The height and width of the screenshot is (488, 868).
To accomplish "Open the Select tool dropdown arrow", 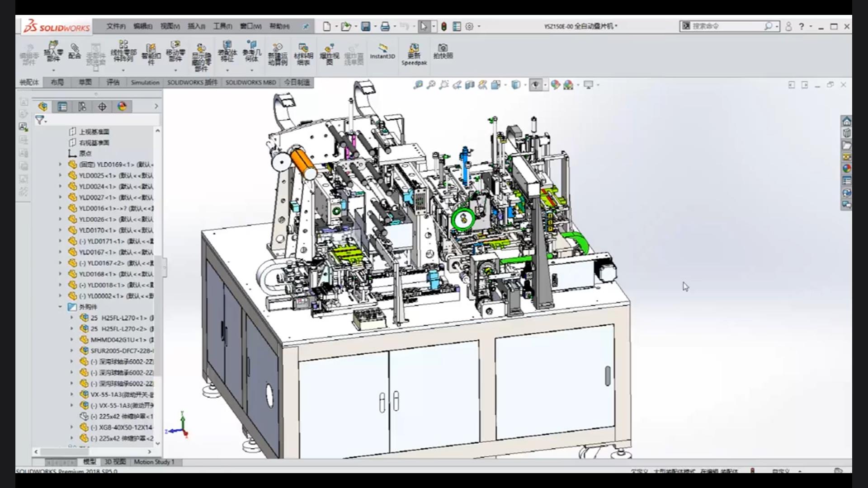I will pos(434,27).
